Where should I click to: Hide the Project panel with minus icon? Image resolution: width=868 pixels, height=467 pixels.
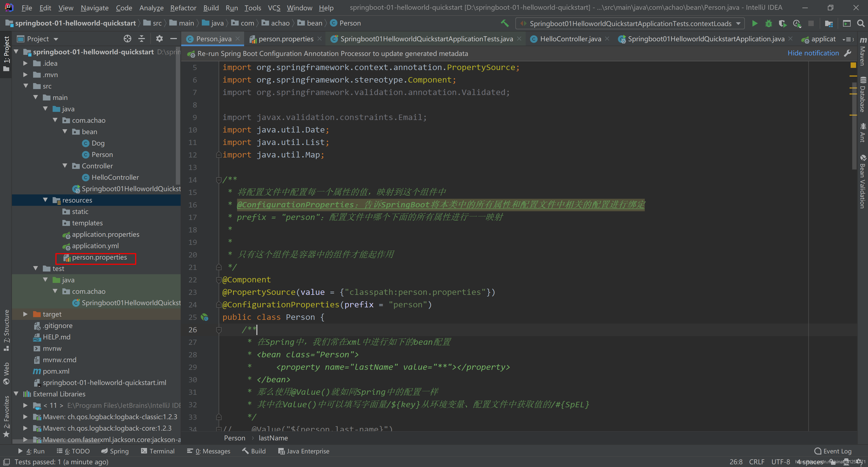coord(173,39)
